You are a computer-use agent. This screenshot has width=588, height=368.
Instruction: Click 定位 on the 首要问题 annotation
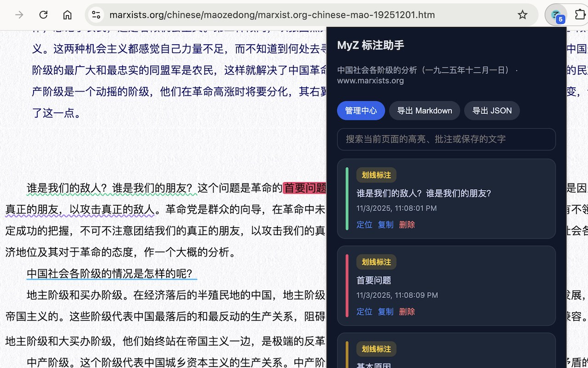(x=364, y=311)
